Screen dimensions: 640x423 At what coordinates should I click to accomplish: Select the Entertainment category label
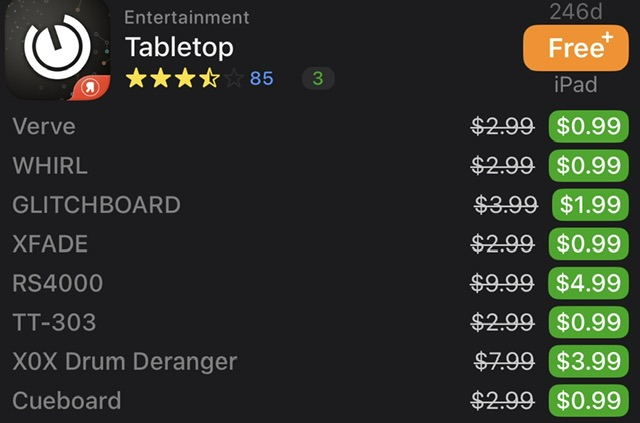(x=187, y=18)
